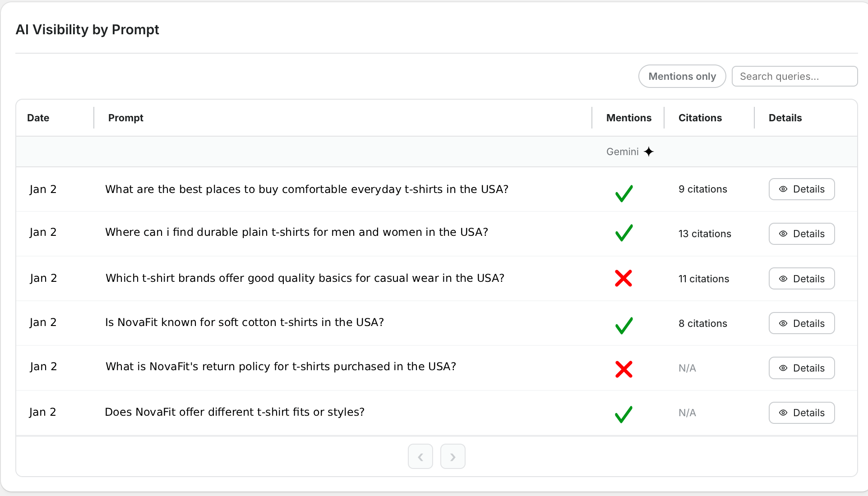Image resolution: width=868 pixels, height=496 pixels.
Task: Click the Citations column header
Action: click(x=700, y=118)
